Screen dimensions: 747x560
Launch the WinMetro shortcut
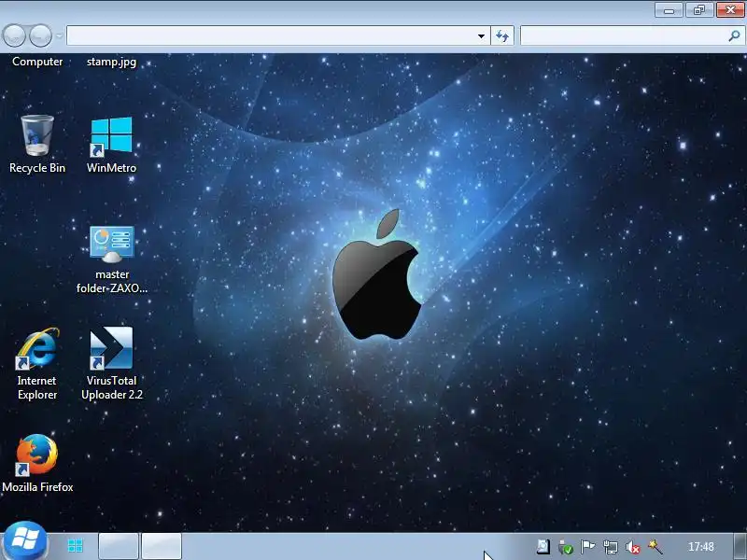click(x=111, y=145)
